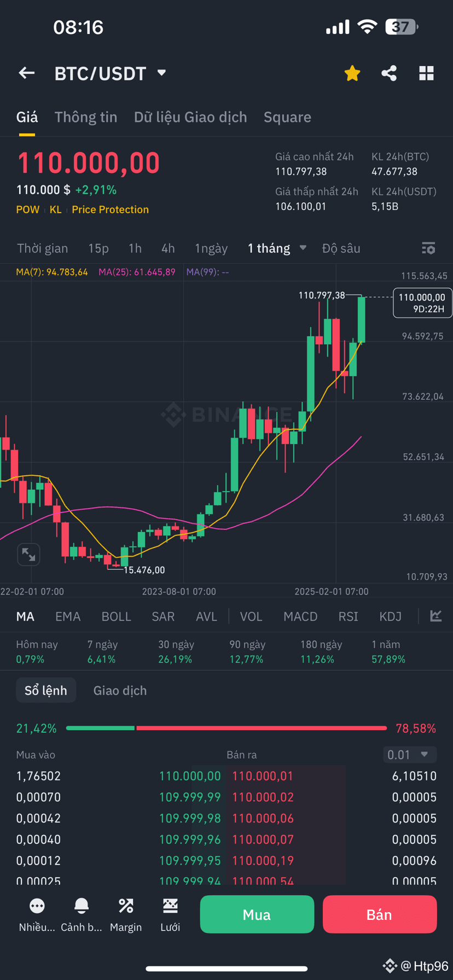Open the share icon for BTC/USDT

(389, 73)
